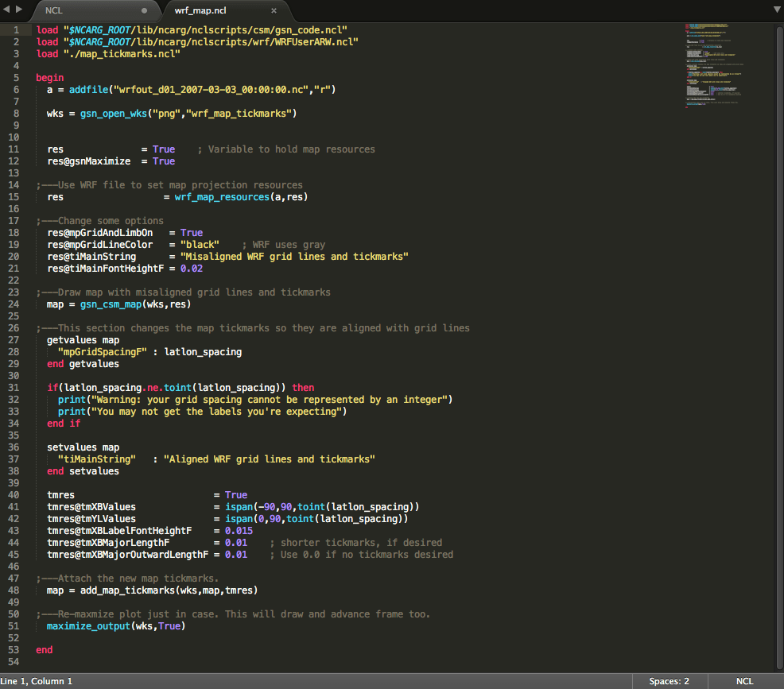The width and height of the screenshot is (784, 689).
Task: Close the wrf_map.ncl tab
Action: click(274, 11)
